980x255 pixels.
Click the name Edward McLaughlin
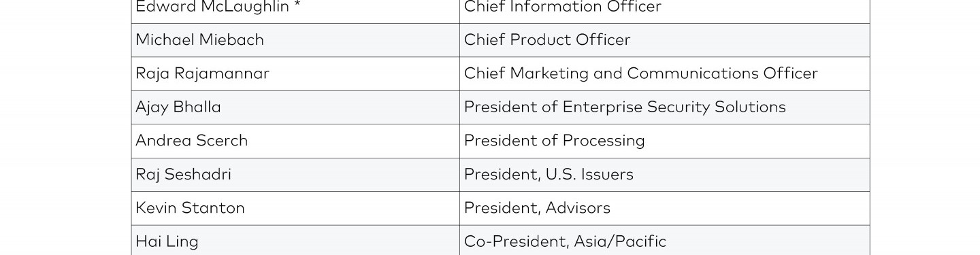pyautogui.click(x=212, y=7)
